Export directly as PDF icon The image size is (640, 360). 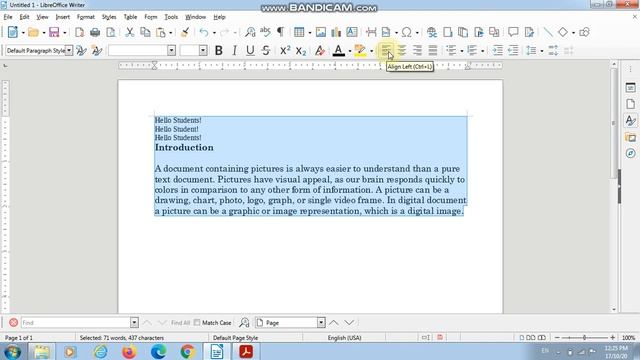coord(79,32)
